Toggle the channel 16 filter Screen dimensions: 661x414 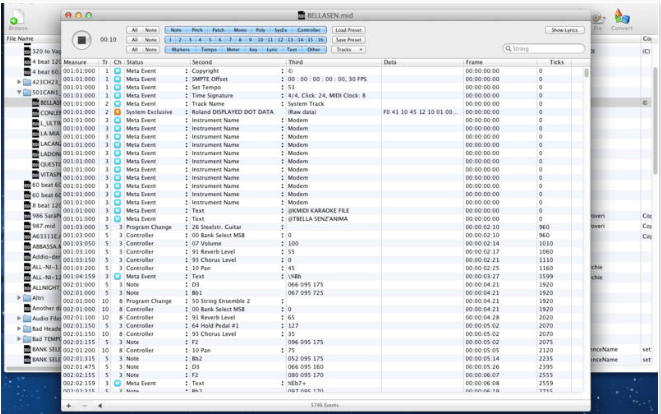click(x=321, y=40)
